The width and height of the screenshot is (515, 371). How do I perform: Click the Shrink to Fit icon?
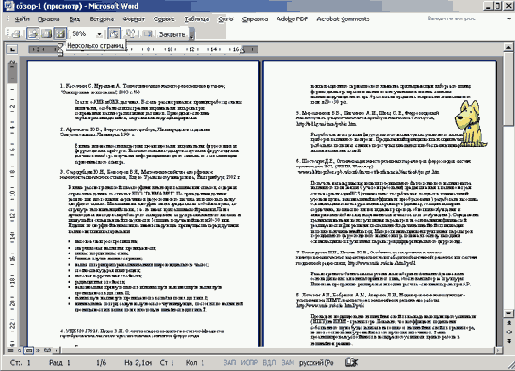130,34
